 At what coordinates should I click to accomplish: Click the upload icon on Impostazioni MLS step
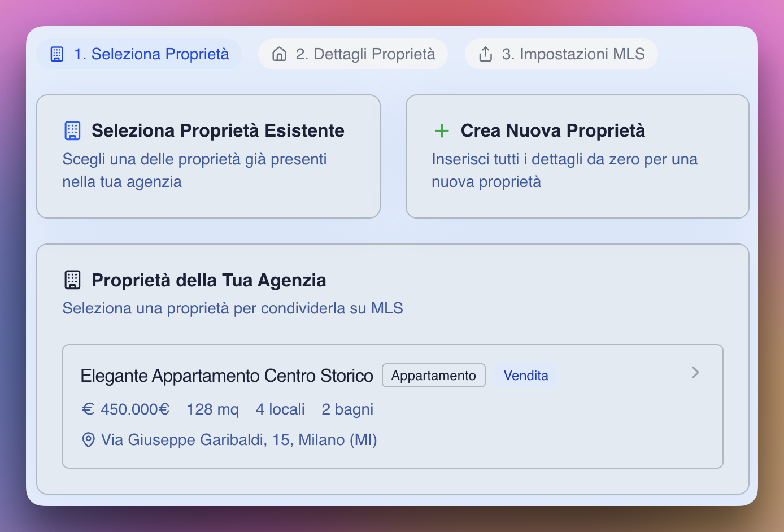click(x=485, y=53)
